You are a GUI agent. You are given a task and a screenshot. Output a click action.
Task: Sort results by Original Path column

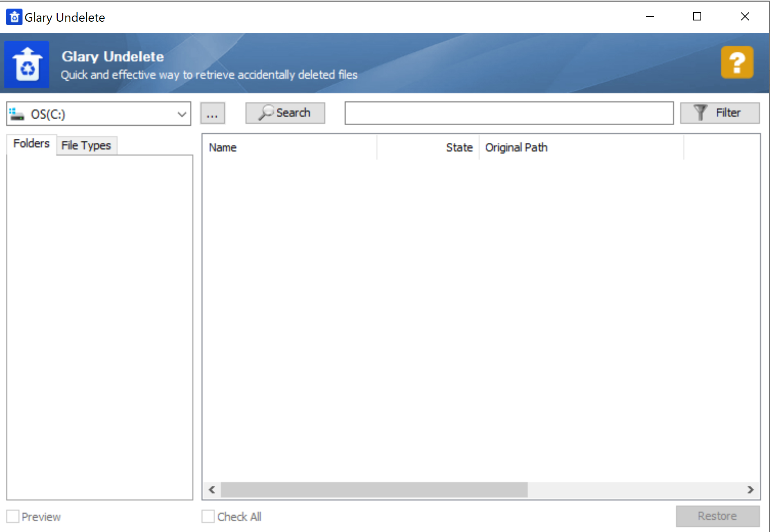pyautogui.click(x=581, y=147)
